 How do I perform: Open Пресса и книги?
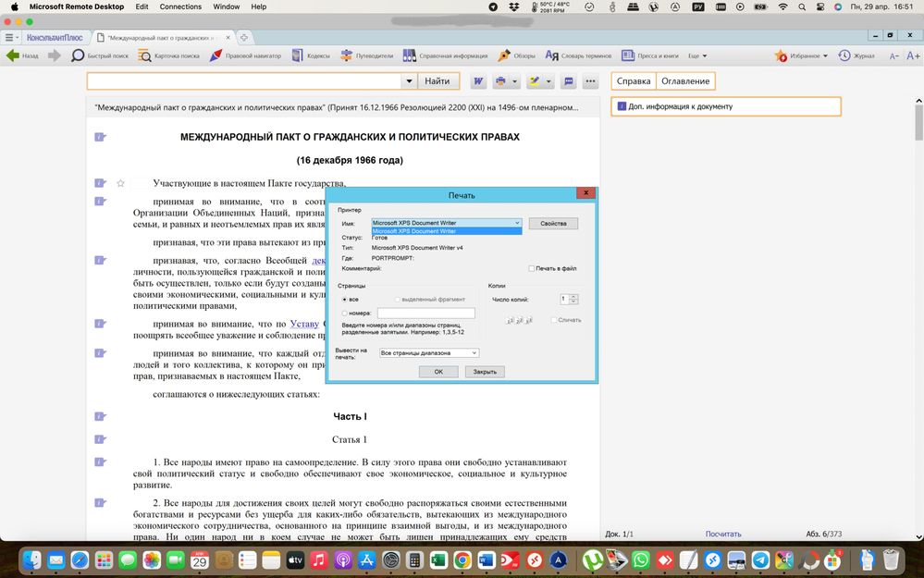click(650, 55)
